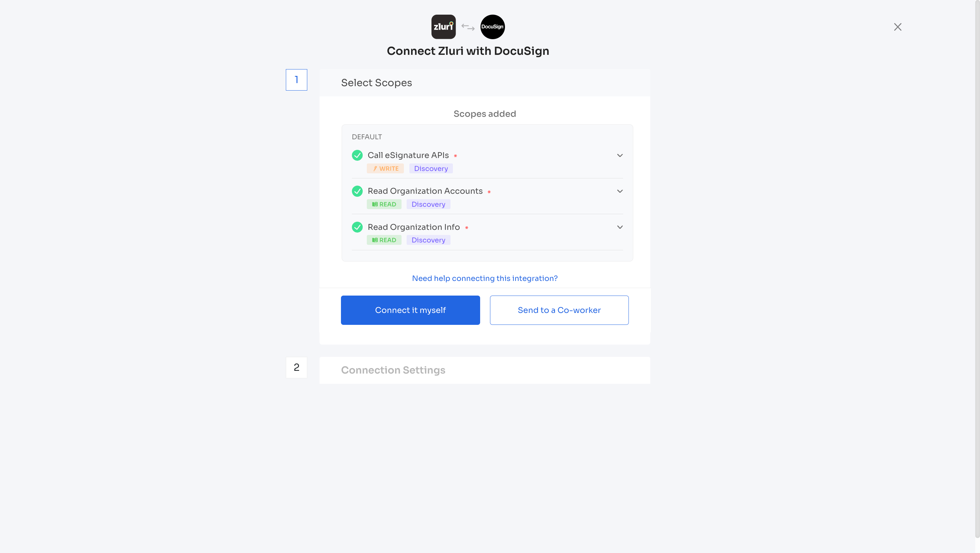The image size is (980, 553).
Task: Open the help link about connecting this integration
Action: point(485,278)
